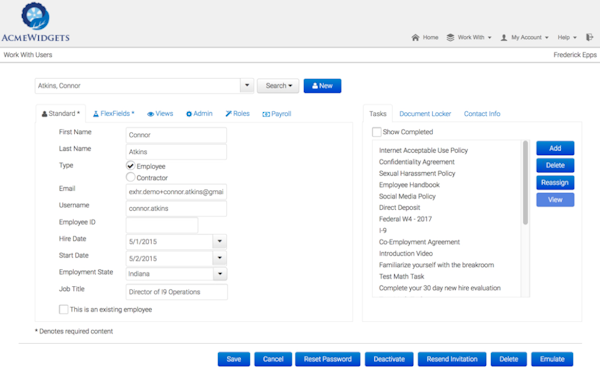Click the Reset Password button
The width and height of the screenshot is (600, 383).
[328, 359]
